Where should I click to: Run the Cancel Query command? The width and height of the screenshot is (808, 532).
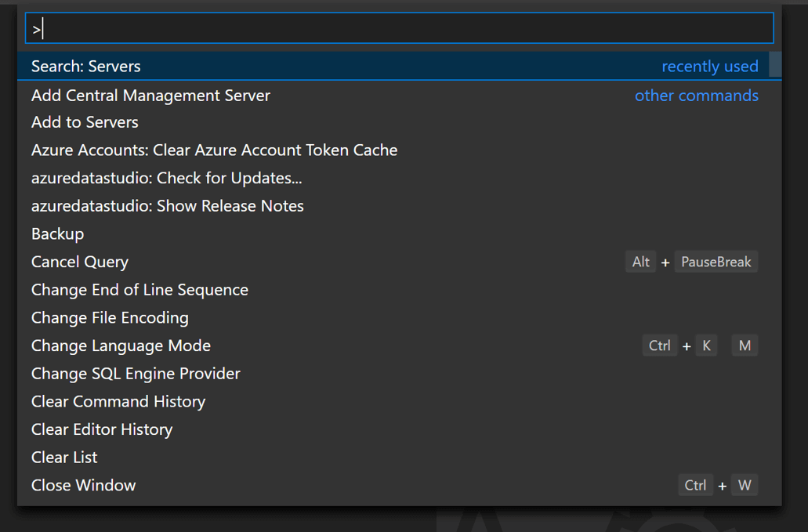click(x=400, y=262)
